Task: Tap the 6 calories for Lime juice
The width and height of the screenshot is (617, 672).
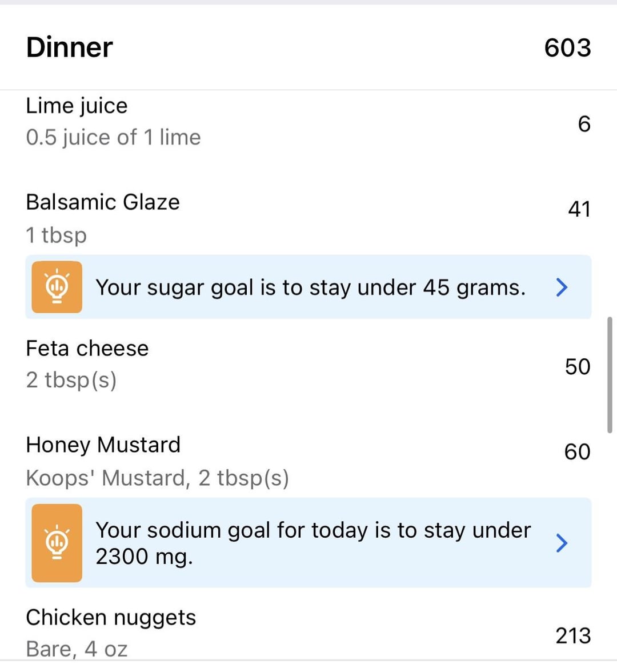Action: (x=584, y=124)
